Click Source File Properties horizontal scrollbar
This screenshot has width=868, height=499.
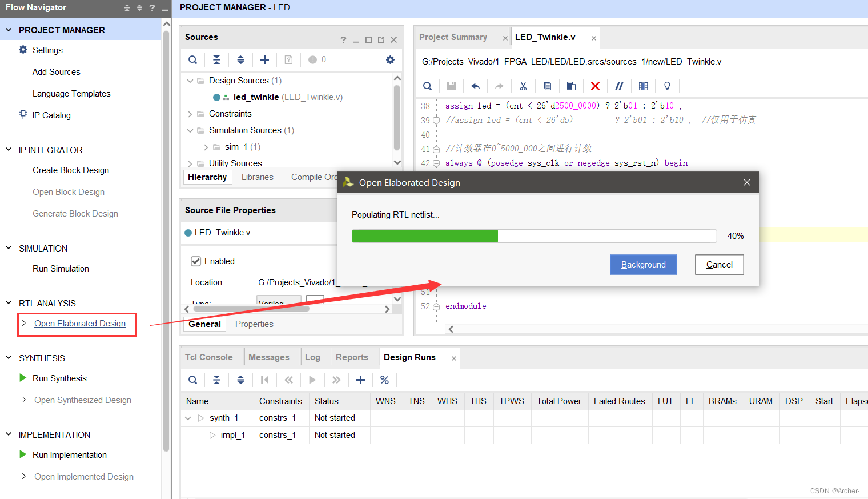(x=251, y=309)
